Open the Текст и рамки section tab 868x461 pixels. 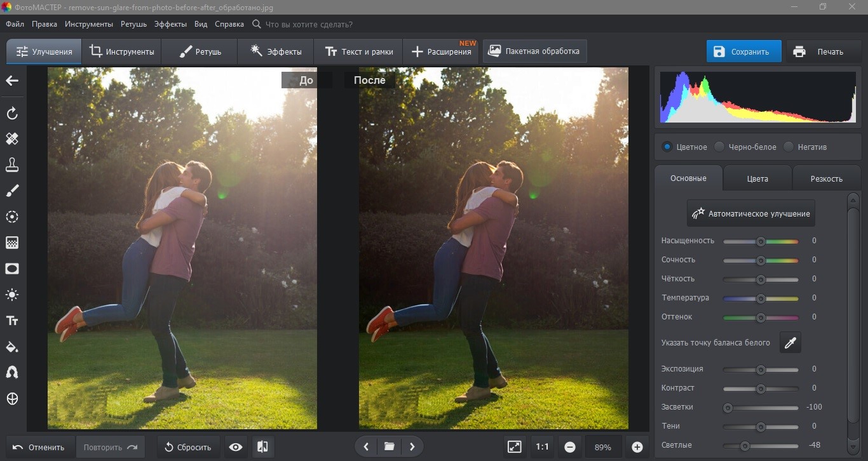click(358, 51)
